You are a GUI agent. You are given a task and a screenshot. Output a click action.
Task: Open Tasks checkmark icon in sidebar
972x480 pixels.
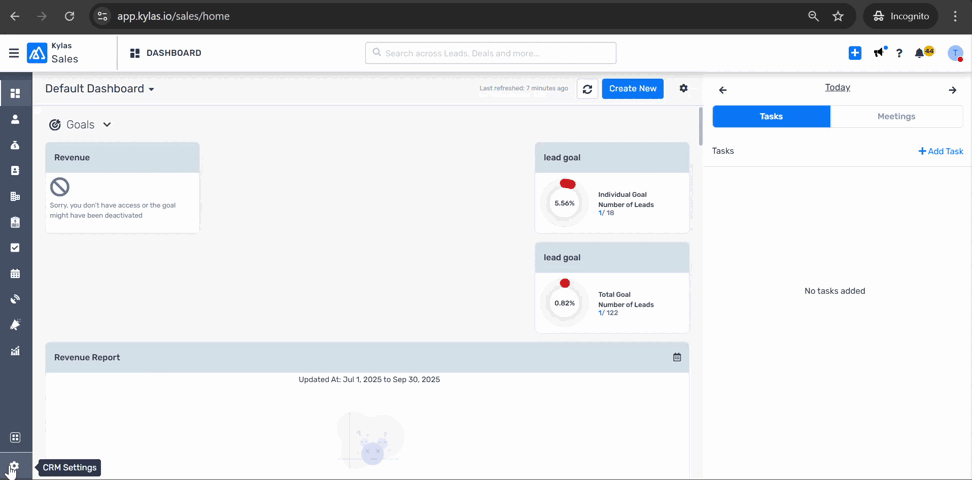[x=15, y=247]
